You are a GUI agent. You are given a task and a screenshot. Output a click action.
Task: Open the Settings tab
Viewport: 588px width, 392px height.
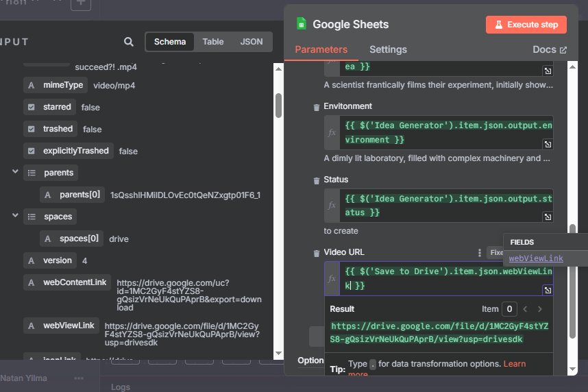pyautogui.click(x=388, y=49)
